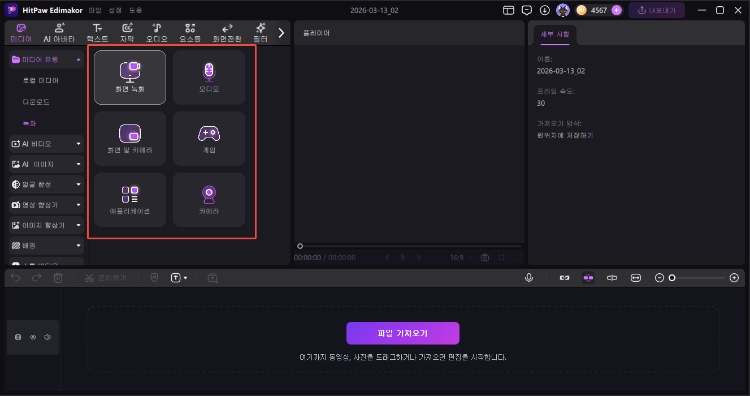Click the fit-timeline-width icon
The width and height of the screenshot is (750, 396).
point(636,278)
